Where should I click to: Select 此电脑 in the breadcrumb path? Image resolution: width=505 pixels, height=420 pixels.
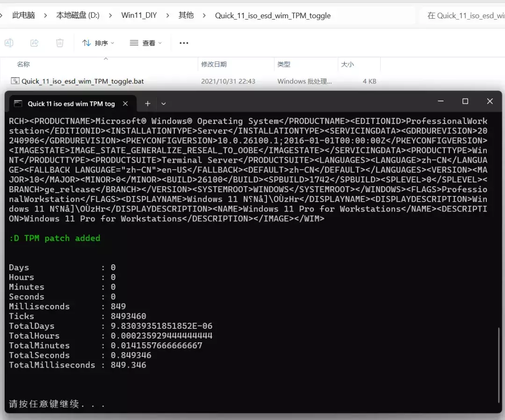23,15
